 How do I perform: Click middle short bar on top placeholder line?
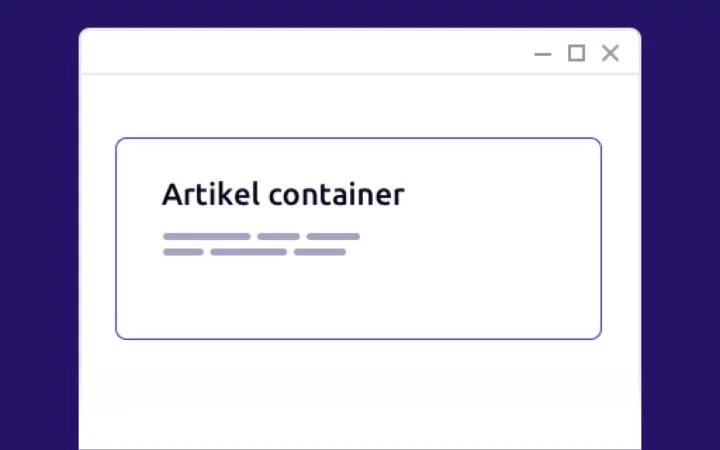[x=278, y=237]
